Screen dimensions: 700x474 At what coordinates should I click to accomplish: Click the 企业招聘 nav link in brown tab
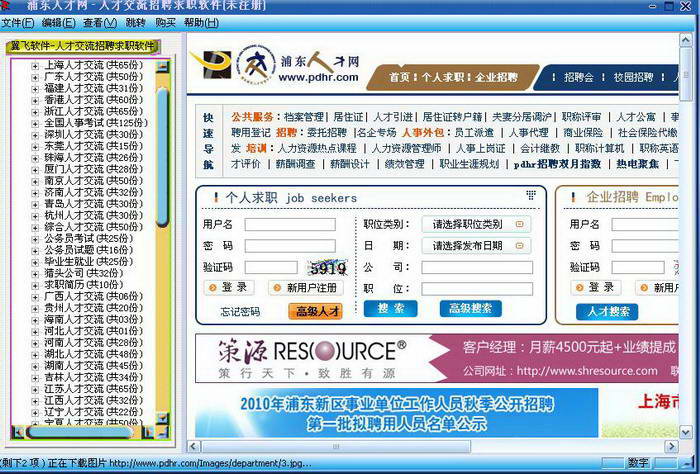click(x=496, y=77)
